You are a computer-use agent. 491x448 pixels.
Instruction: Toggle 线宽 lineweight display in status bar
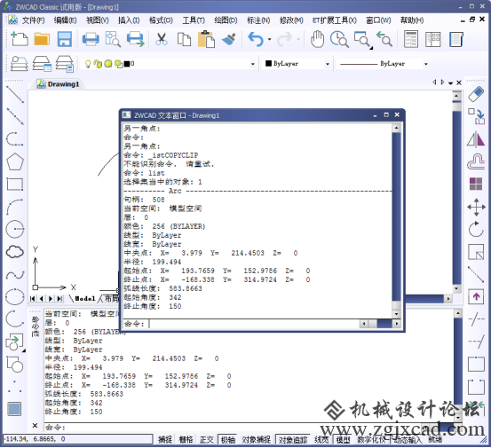[321, 440]
